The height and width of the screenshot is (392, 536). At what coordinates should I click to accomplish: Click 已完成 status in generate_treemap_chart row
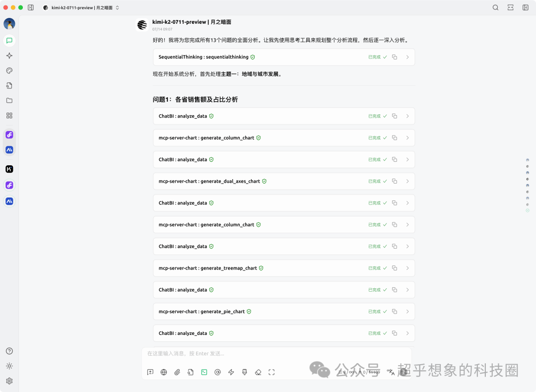(x=377, y=268)
